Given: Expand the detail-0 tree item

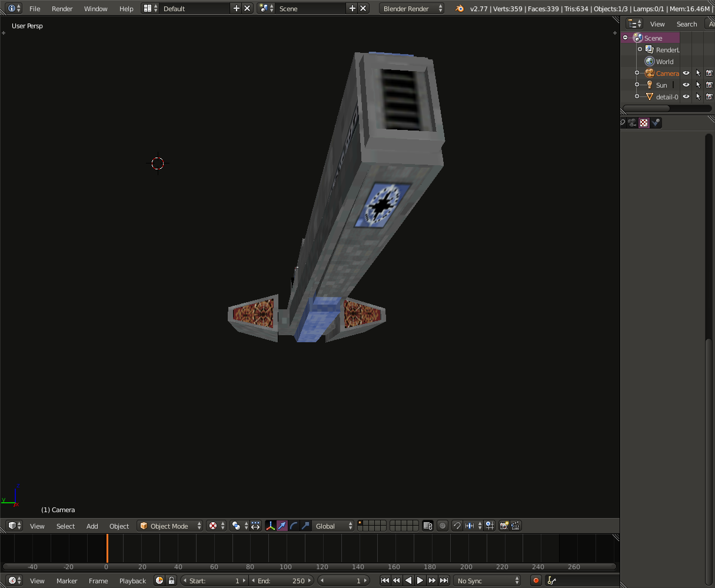Looking at the screenshot, I should click(x=637, y=96).
